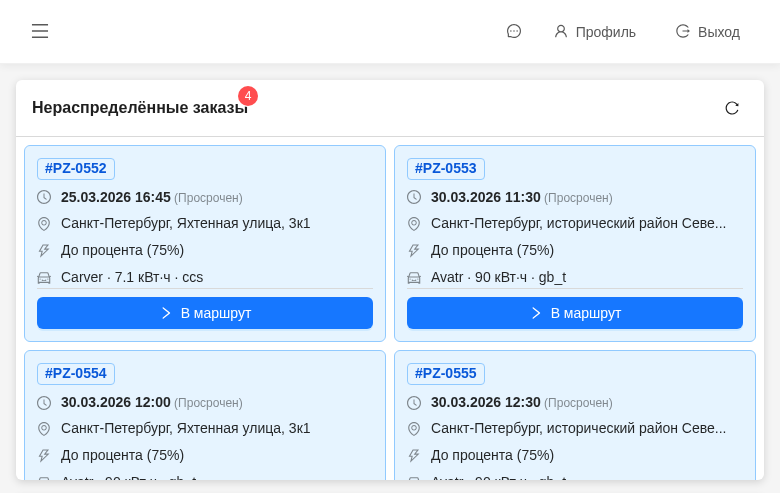The width and height of the screenshot is (780, 493).
Task: Click the location pin icon in order PZ-0555
Action: (x=414, y=429)
